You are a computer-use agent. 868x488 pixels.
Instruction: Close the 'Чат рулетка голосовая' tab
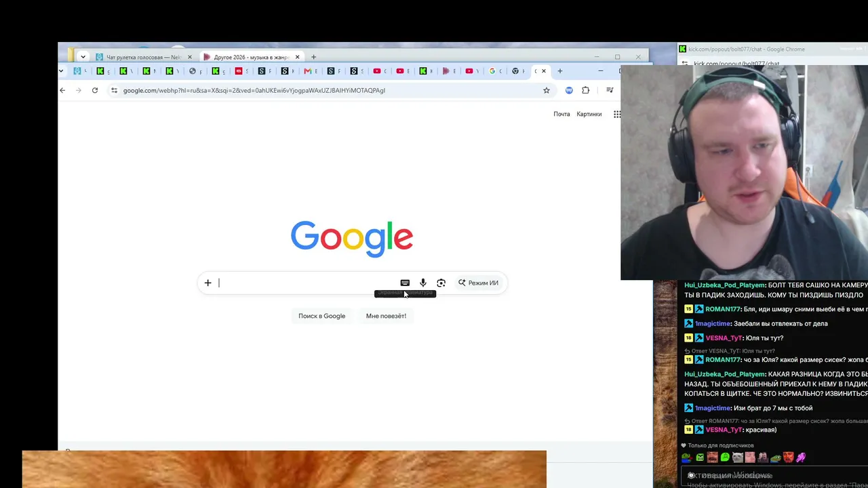point(190,57)
